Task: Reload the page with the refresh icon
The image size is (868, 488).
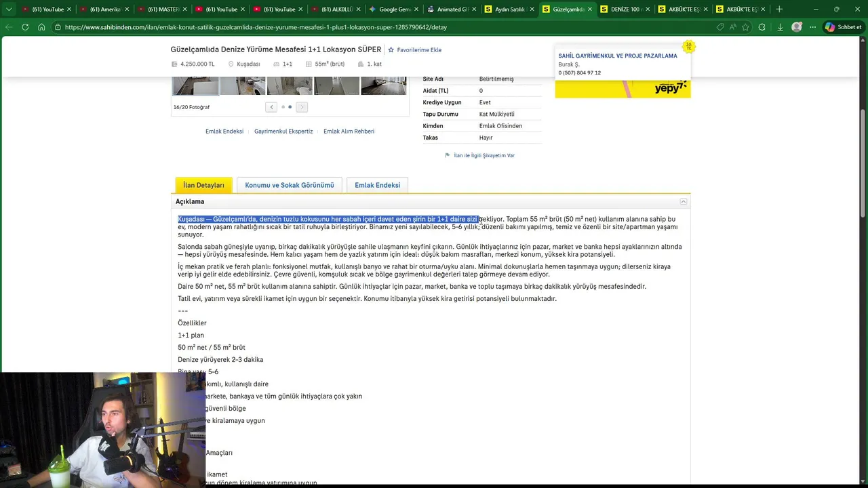Action: 25,27
